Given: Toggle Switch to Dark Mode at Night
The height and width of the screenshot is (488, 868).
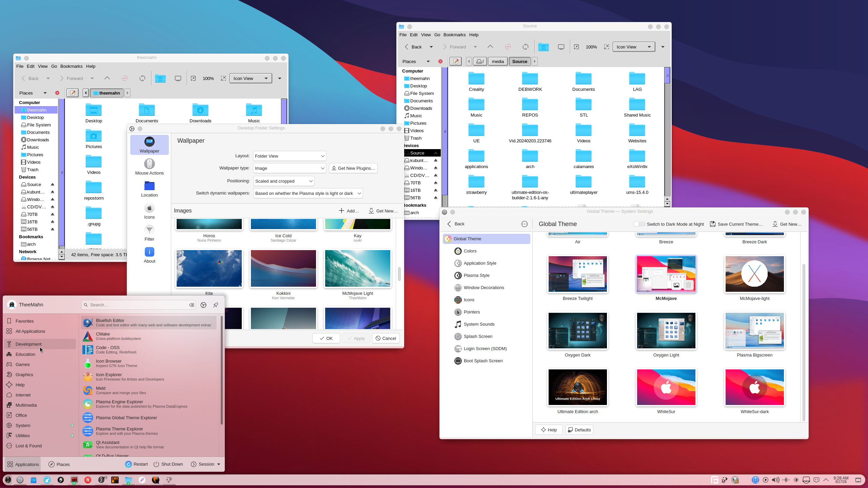Looking at the screenshot, I should click(639, 224).
